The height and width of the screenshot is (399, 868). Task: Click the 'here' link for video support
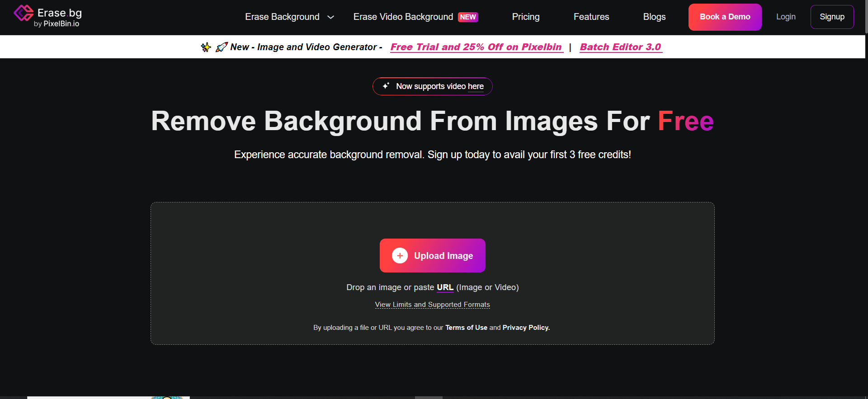(x=476, y=86)
